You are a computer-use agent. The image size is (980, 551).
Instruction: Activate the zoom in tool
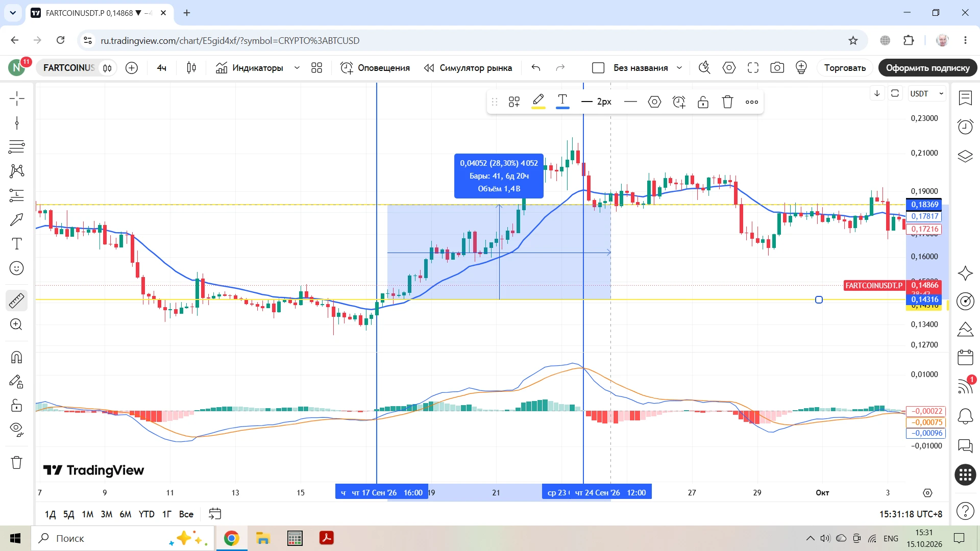tap(17, 324)
